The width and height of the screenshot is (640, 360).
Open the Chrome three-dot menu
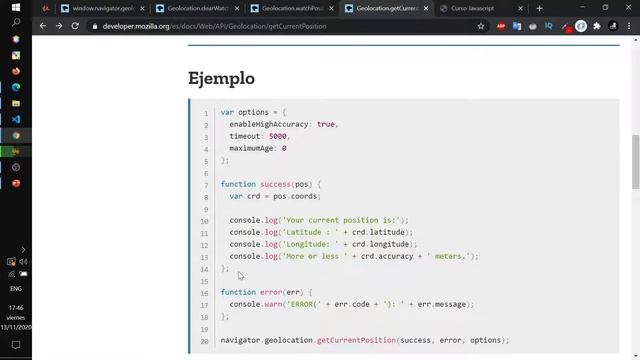pos(629,26)
